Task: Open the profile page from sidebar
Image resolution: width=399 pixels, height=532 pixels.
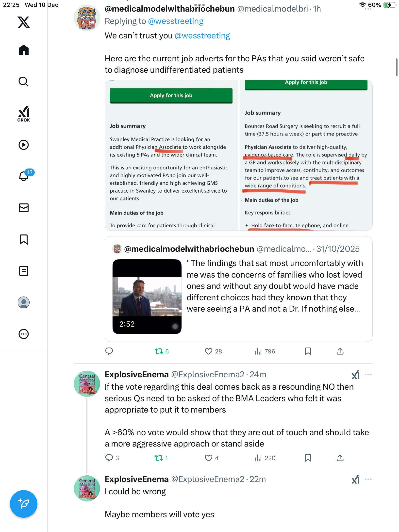Action: (x=24, y=302)
